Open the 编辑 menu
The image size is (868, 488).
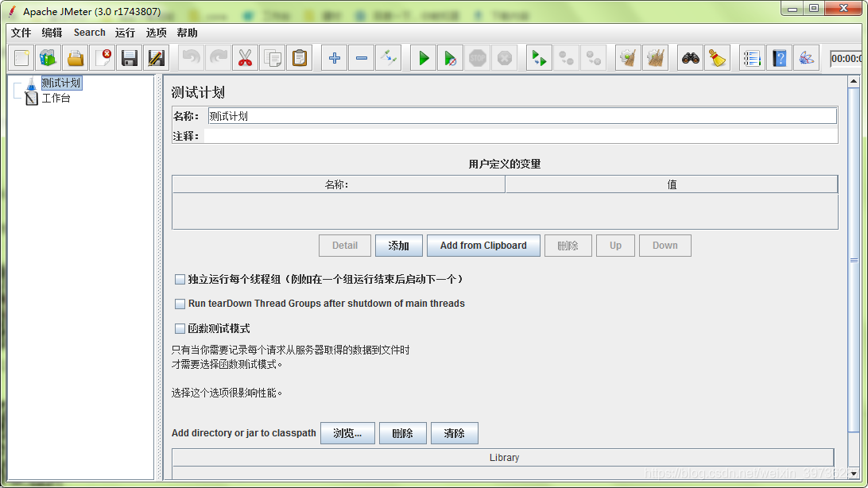tap(52, 33)
